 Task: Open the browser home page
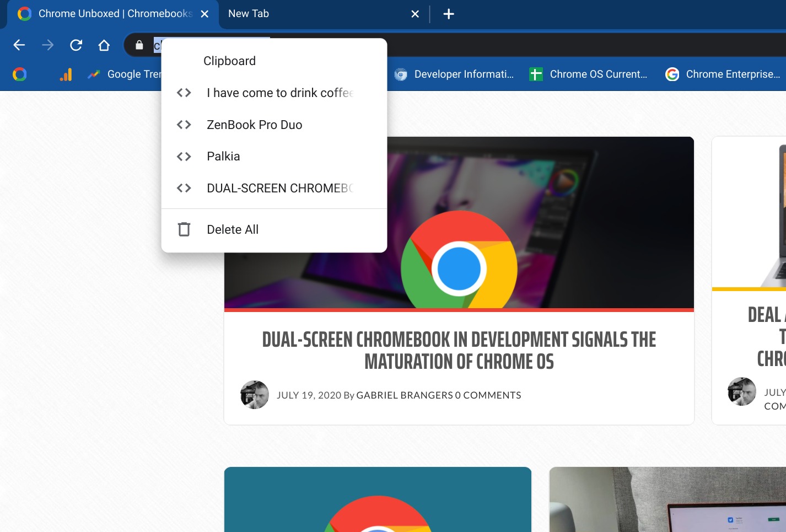click(104, 45)
